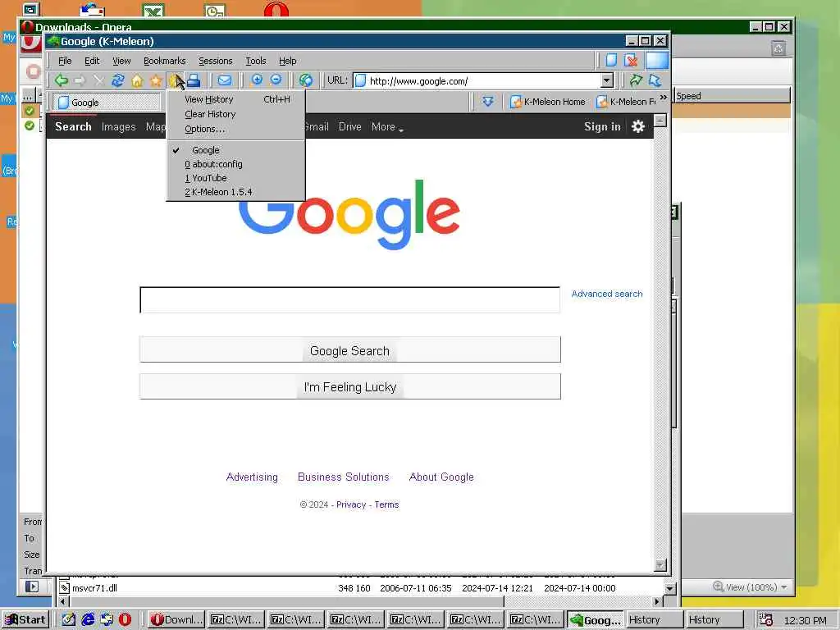Open Google settings gear icon
This screenshot has width=840, height=630.
637,126
